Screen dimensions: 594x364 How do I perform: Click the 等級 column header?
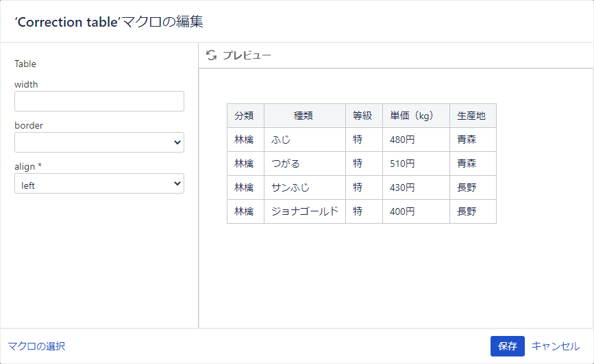point(363,116)
